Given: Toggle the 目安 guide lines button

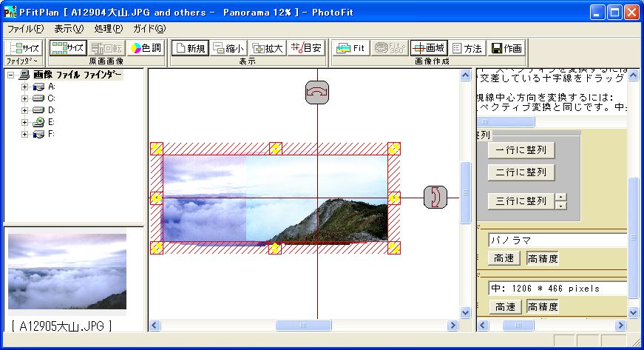Looking at the screenshot, I should click(x=306, y=48).
